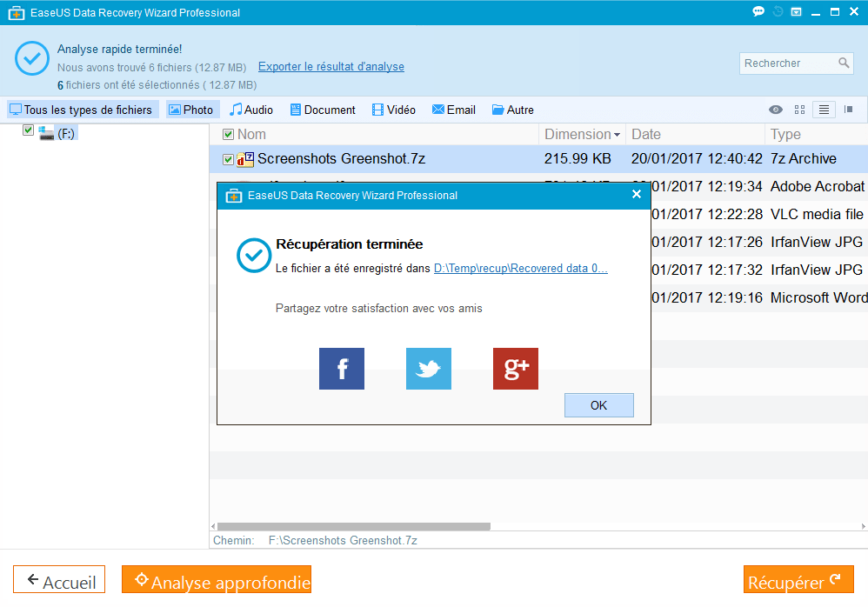
Task: Switch to detailed list view
Action: [x=824, y=110]
